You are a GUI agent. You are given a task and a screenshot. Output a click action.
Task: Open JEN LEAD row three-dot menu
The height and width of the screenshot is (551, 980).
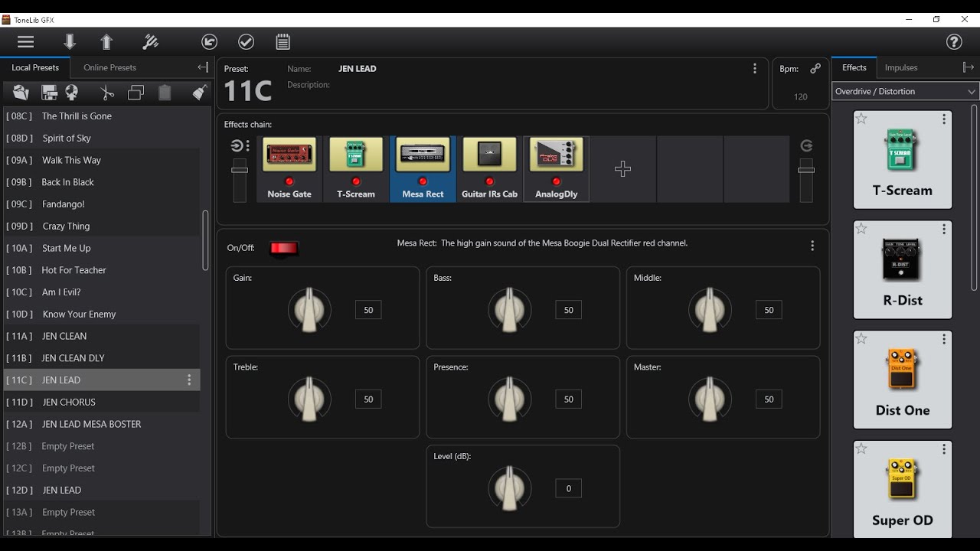(x=189, y=380)
